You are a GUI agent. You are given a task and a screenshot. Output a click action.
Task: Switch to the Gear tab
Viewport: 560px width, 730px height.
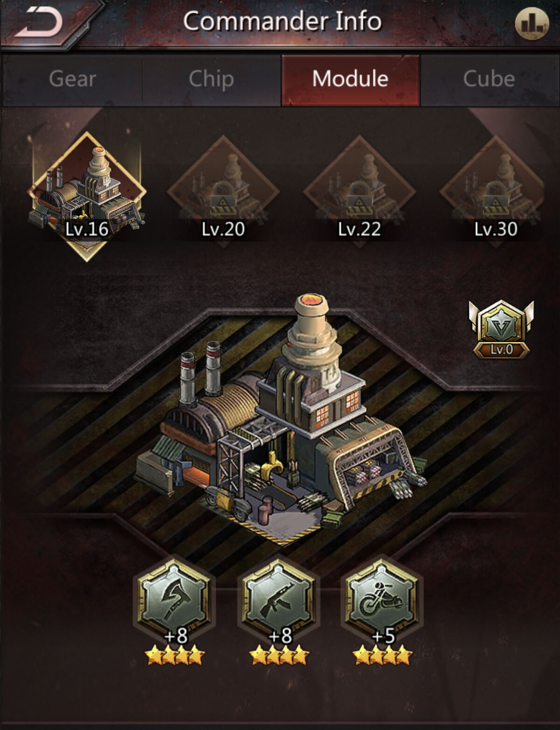coord(72,79)
